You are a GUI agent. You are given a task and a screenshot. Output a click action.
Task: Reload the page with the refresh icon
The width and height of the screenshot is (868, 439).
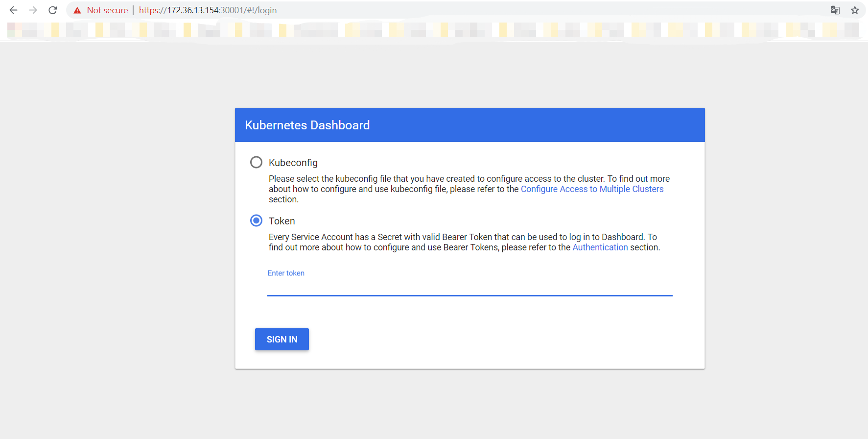pyautogui.click(x=53, y=10)
